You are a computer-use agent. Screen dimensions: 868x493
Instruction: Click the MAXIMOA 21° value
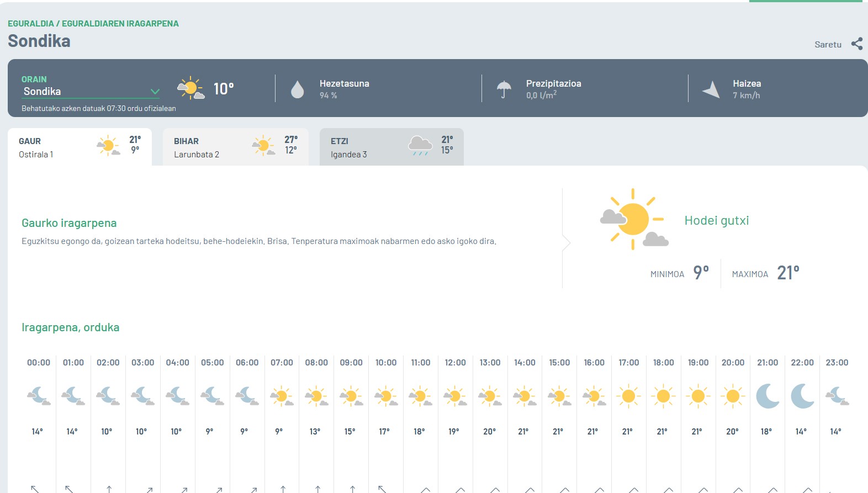(x=788, y=273)
